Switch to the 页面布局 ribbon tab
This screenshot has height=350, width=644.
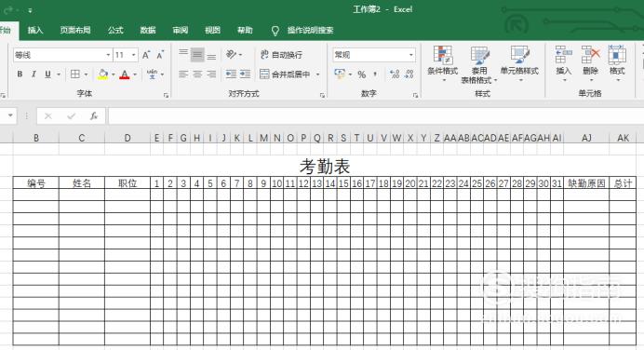click(75, 30)
